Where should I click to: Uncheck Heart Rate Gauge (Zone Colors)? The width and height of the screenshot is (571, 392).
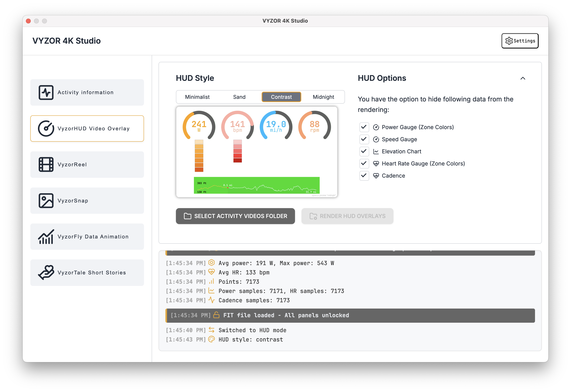tap(364, 163)
